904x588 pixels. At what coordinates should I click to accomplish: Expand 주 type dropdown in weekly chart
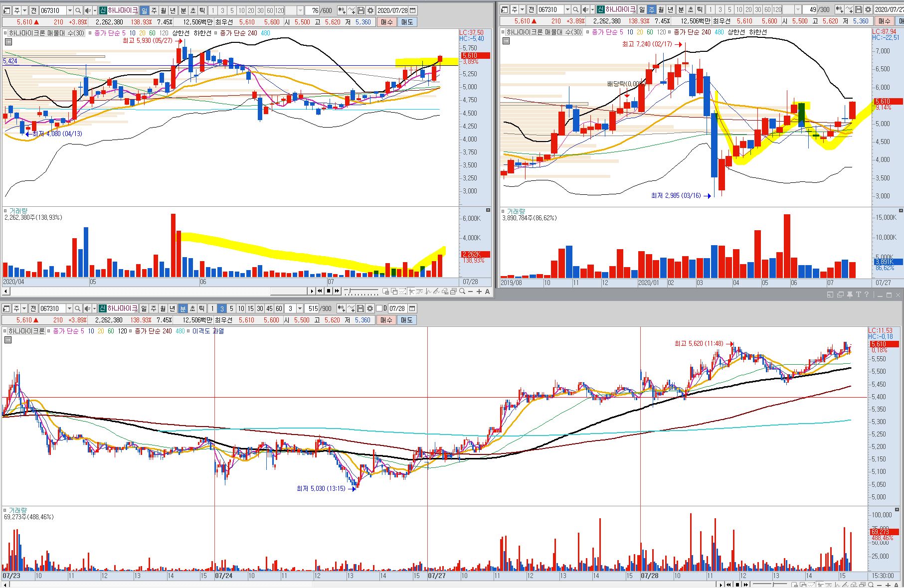[x=522, y=9]
